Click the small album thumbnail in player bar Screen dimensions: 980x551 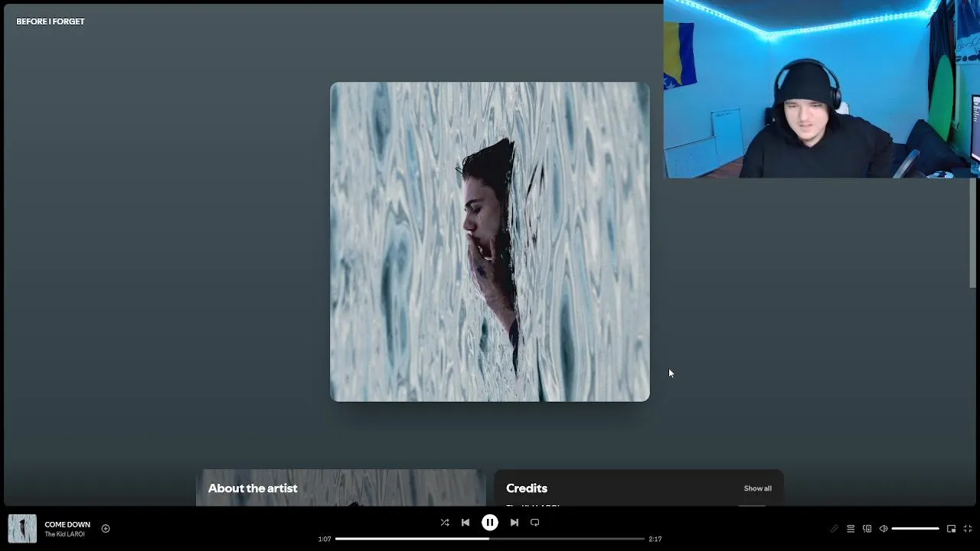[x=22, y=529]
